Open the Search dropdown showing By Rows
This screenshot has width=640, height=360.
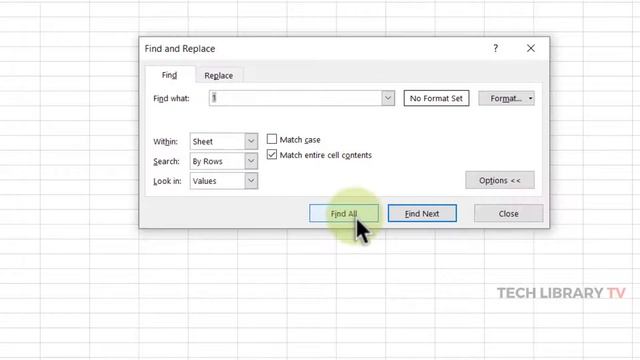224,161
